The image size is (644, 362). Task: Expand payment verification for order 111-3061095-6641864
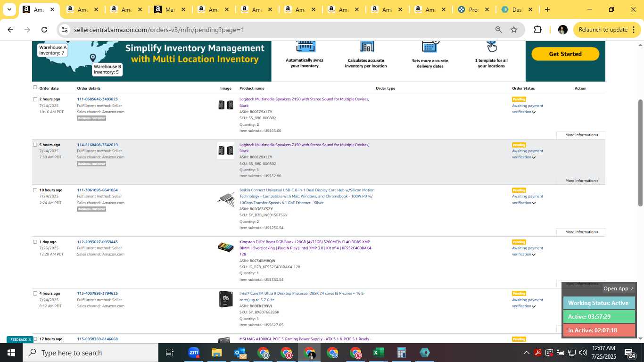pos(534,203)
